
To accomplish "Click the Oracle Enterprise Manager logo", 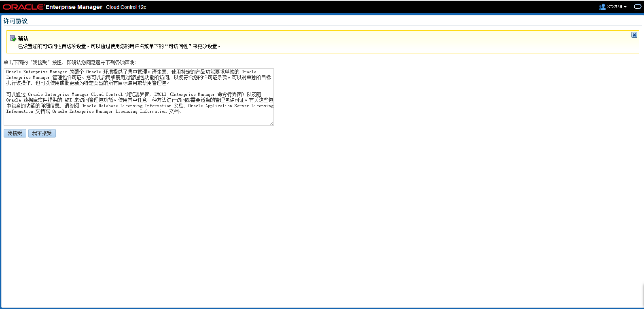I will 53,7.
